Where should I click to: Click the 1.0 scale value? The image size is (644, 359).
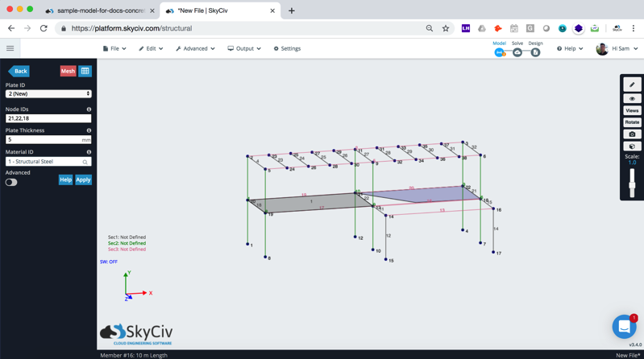632,163
